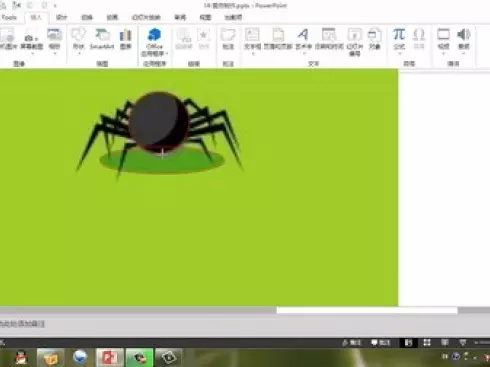
Task: Insert a chart using the bar chart icon
Action: tap(126, 39)
